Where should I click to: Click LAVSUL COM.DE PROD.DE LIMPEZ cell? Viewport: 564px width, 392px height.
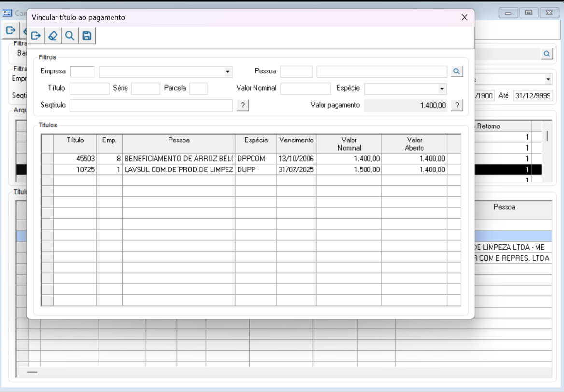[x=179, y=170]
